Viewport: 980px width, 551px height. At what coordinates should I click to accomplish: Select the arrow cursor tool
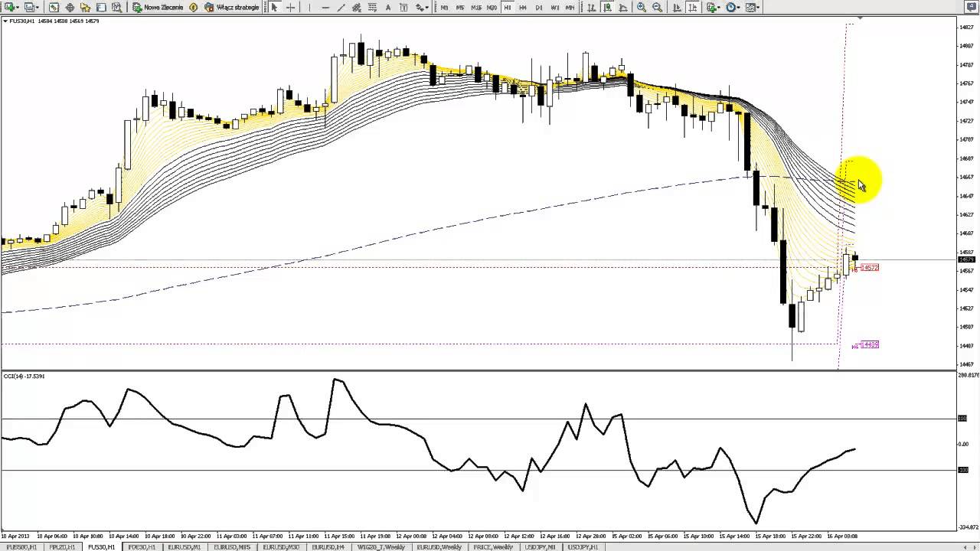pyautogui.click(x=274, y=7)
